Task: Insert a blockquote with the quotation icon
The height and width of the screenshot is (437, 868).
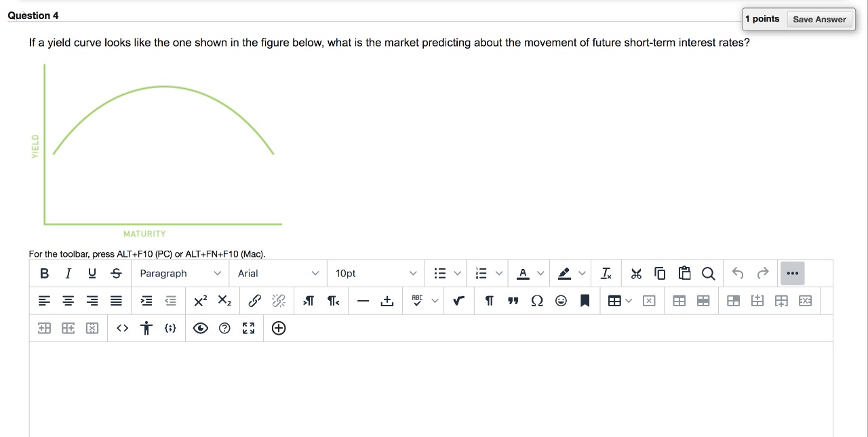Action: (513, 300)
